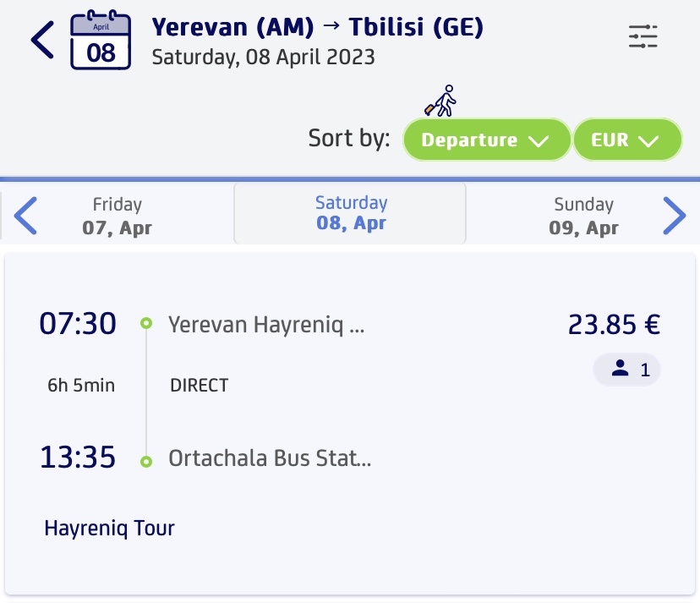Expand the EUR currency dropdown
This screenshot has width=700, height=603.
[x=627, y=140]
